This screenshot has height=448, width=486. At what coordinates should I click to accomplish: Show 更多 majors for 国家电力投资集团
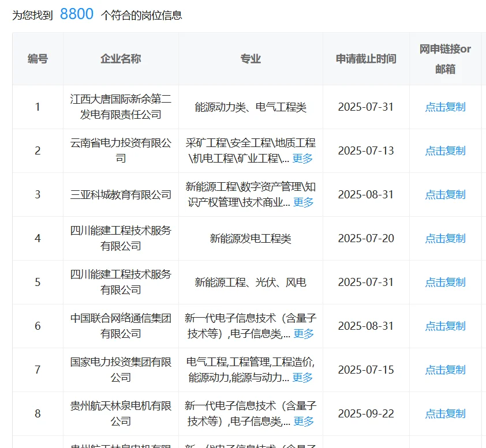tap(302, 378)
